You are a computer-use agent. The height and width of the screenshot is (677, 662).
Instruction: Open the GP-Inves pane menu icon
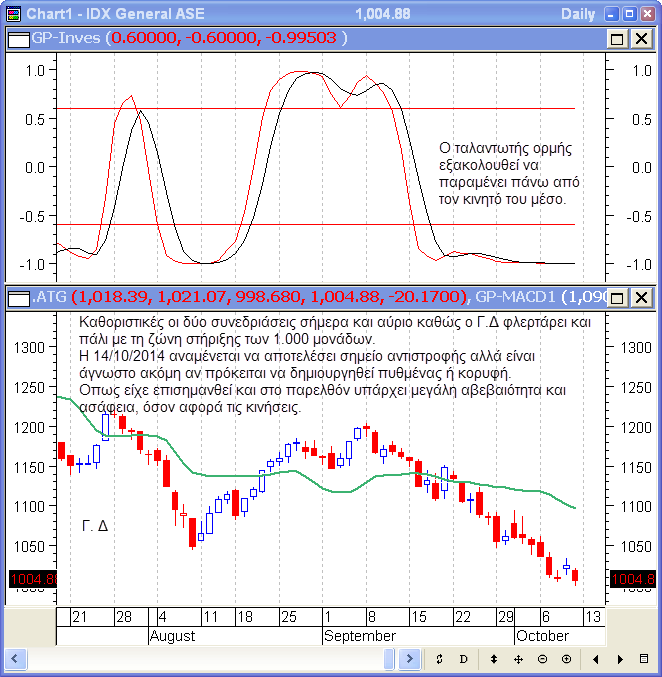(x=19, y=38)
